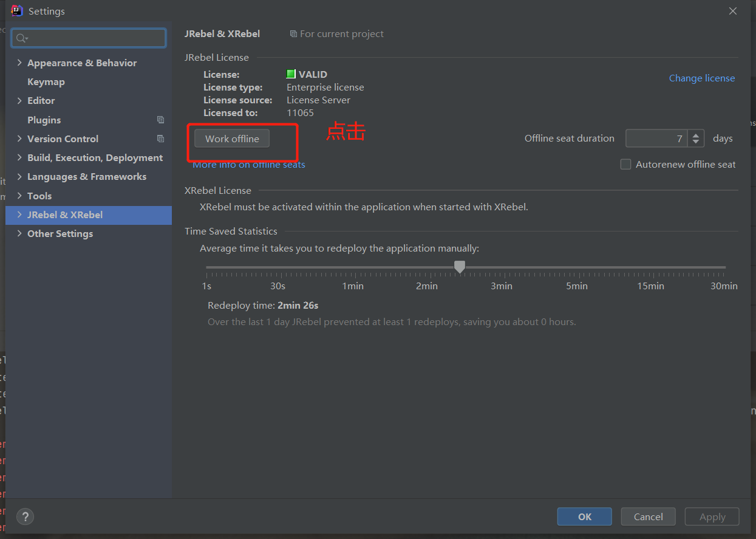Select Other Settings label
The width and height of the screenshot is (756, 539).
point(60,233)
